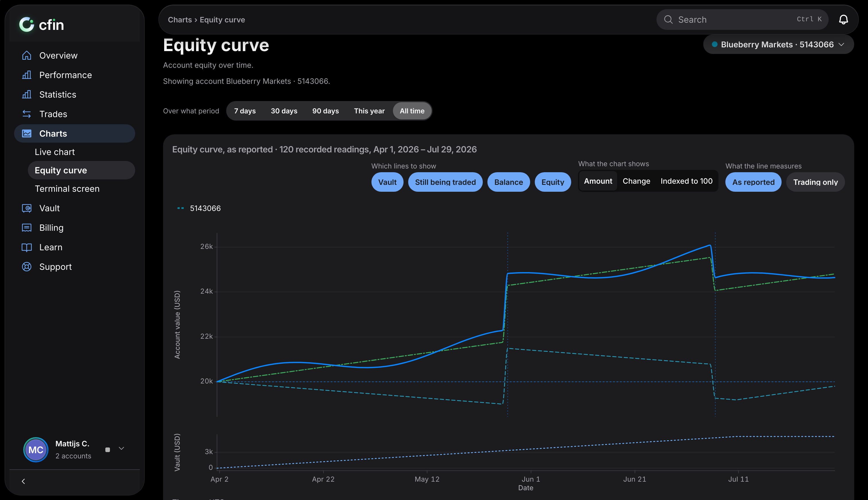This screenshot has height=500, width=868.
Task: Click the Learn book icon
Action: point(26,247)
